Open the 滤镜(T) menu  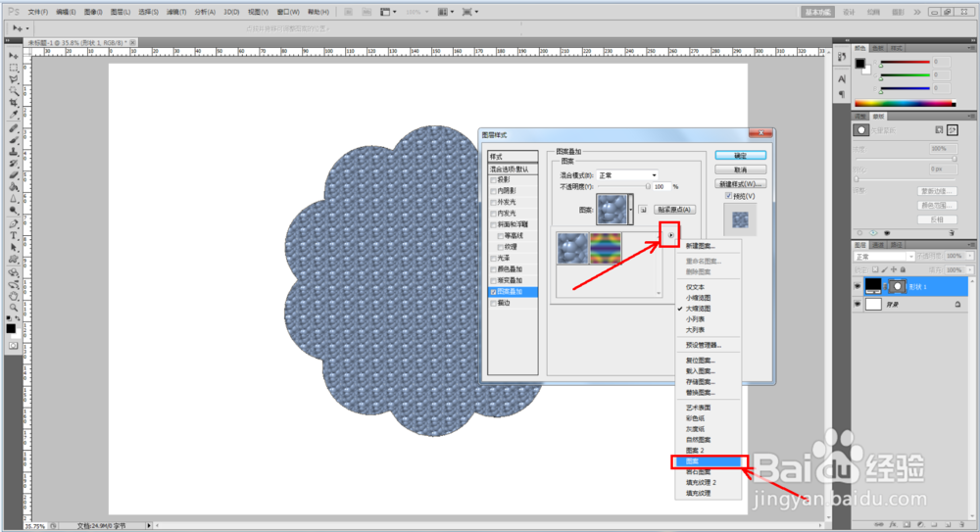point(176,12)
